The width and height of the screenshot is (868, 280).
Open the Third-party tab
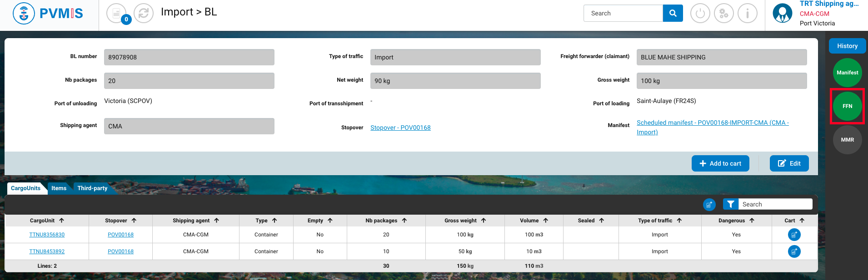click(x=92, y=188)
